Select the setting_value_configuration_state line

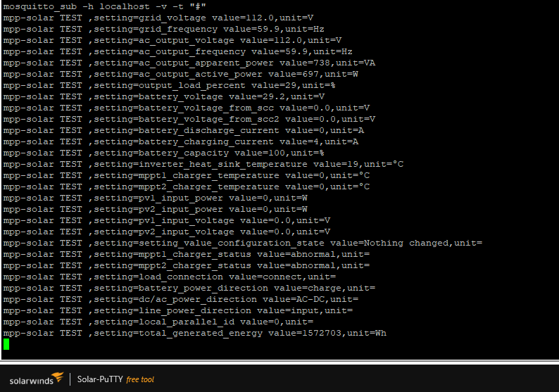pos(243,243)
